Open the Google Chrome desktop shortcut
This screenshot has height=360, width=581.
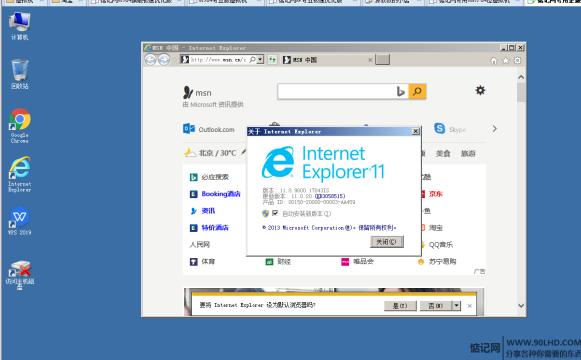20,126
